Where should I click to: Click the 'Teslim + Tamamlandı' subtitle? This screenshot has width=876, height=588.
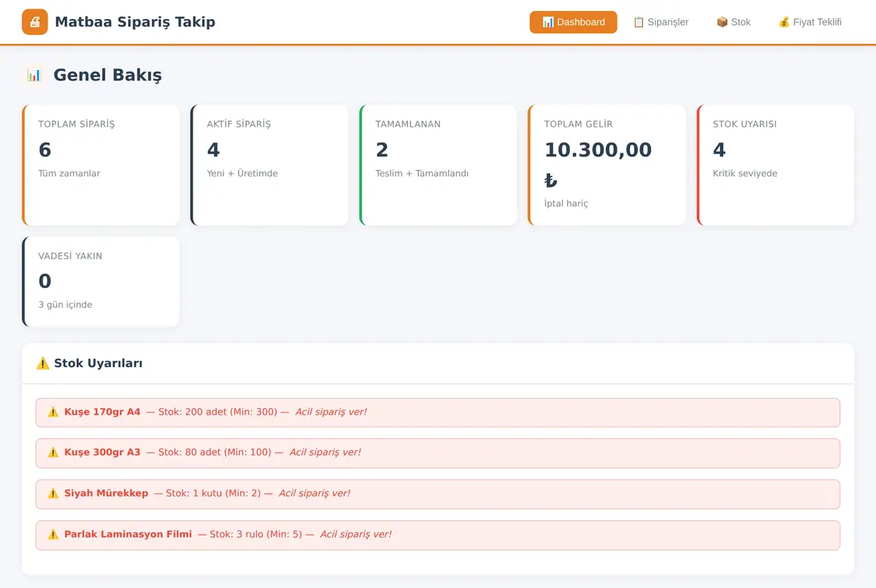click(x=422, y=174)
